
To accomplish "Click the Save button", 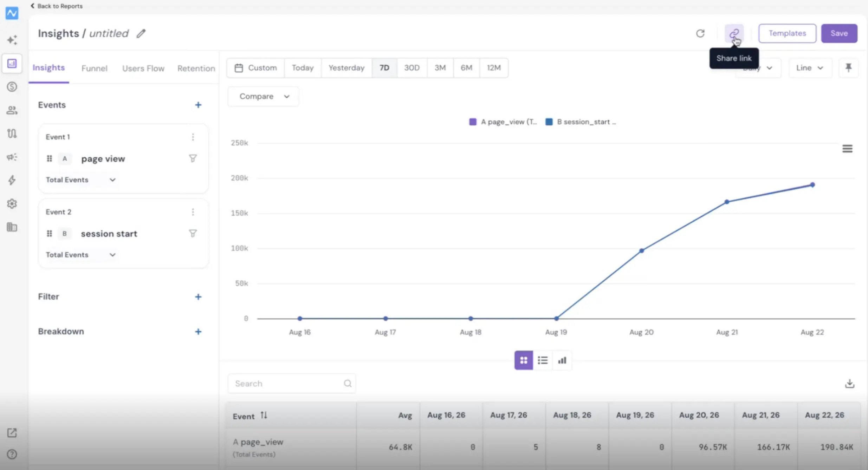I will coord(839,33).
